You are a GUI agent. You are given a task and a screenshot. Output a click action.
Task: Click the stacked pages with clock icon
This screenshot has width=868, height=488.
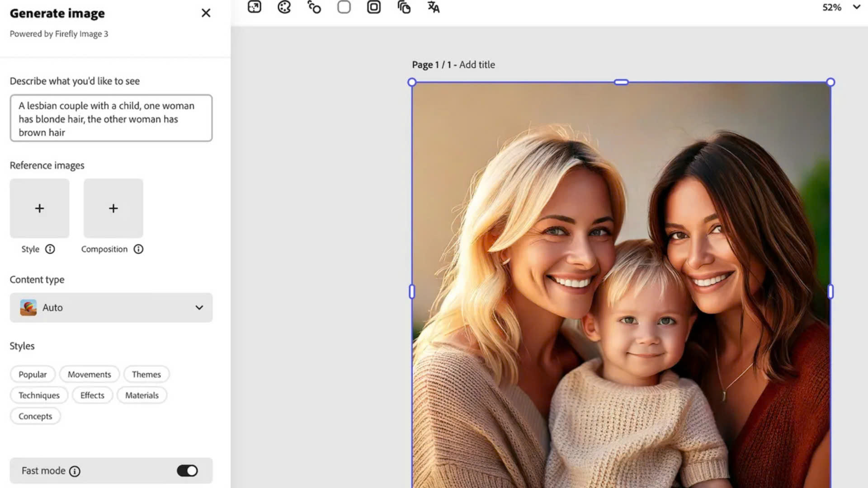(x=404, y=7)
